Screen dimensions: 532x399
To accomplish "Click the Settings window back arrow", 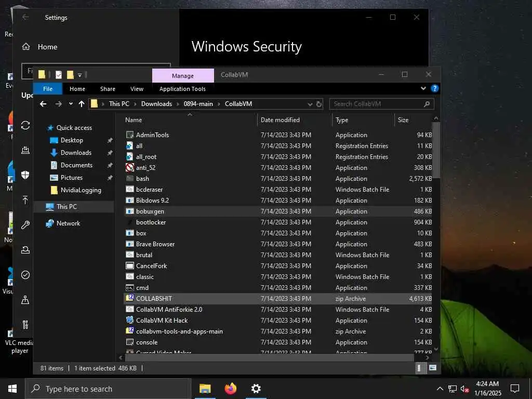I will (x=25, y=17).
